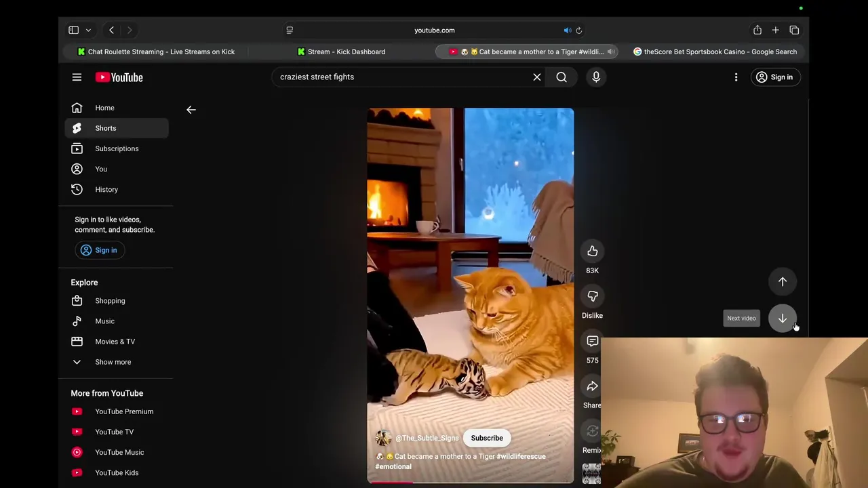Mute page audio in address bar
The image size is (868, 488).
point(568,30)
